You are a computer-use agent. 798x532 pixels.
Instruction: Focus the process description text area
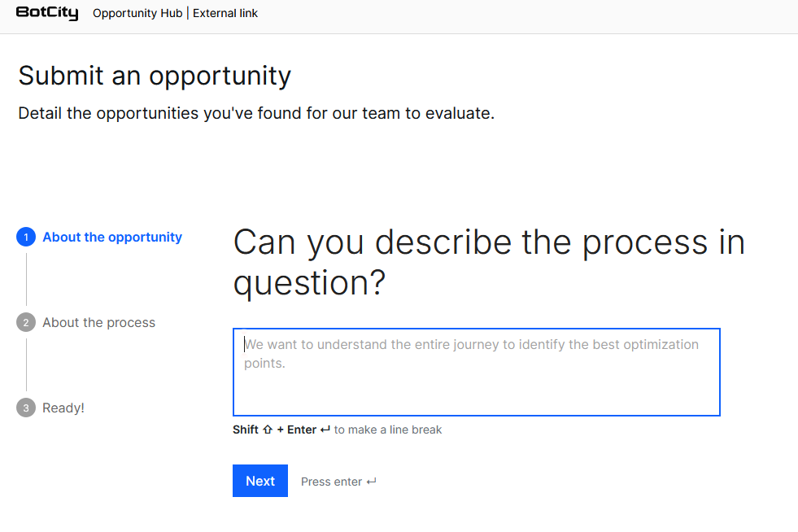(476, 370)
